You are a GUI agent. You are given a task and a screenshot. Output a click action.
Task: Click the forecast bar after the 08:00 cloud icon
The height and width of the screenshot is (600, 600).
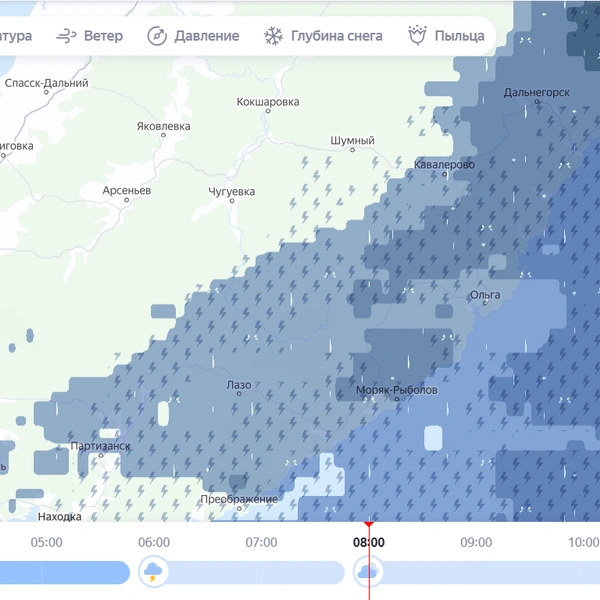[x=491, y=572]
